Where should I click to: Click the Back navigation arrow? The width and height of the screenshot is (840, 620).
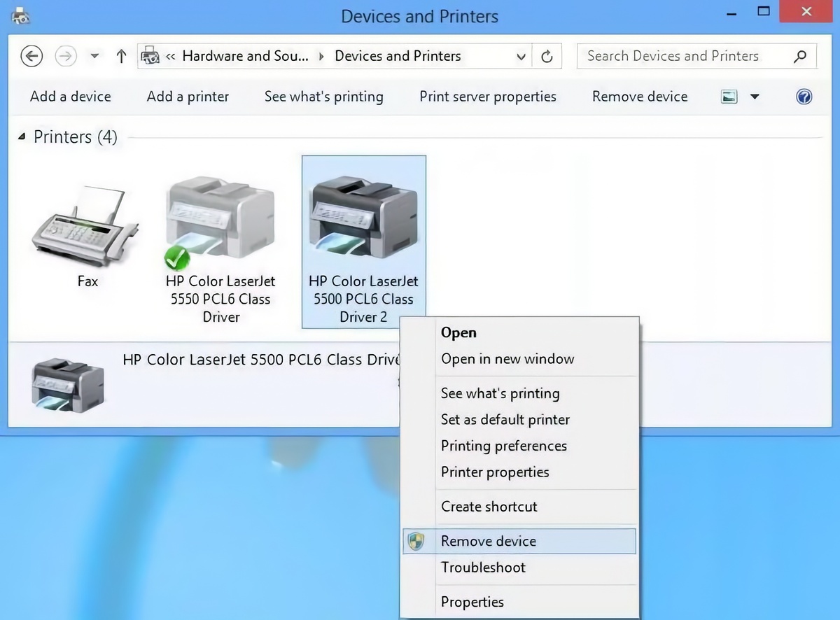pos(31,56)
